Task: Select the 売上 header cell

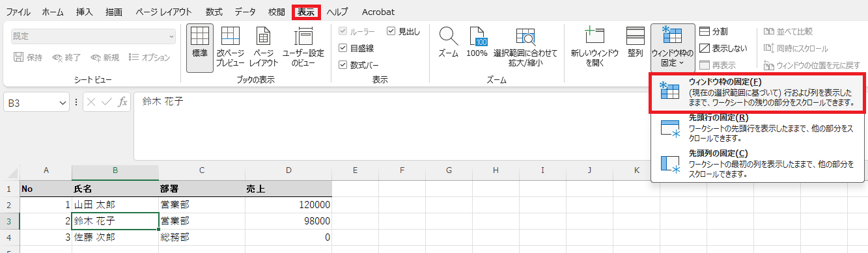Action: click(288, 189)
